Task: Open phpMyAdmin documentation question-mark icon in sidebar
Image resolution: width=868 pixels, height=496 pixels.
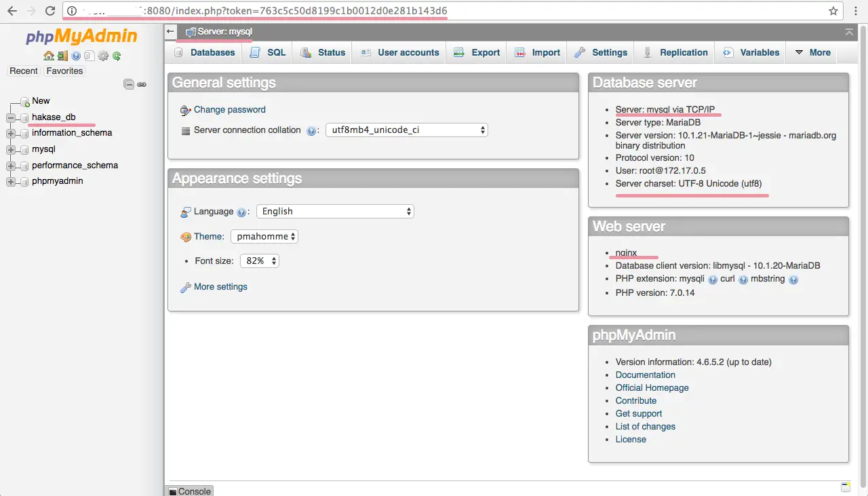Action: click(76, 56)
